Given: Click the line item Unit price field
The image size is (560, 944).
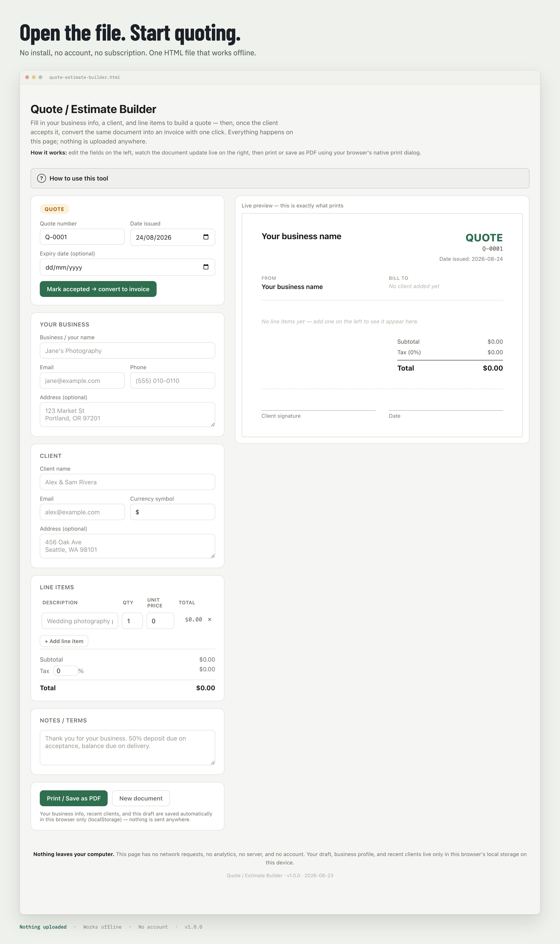Looking at the screenshot, I should point(160,621).
